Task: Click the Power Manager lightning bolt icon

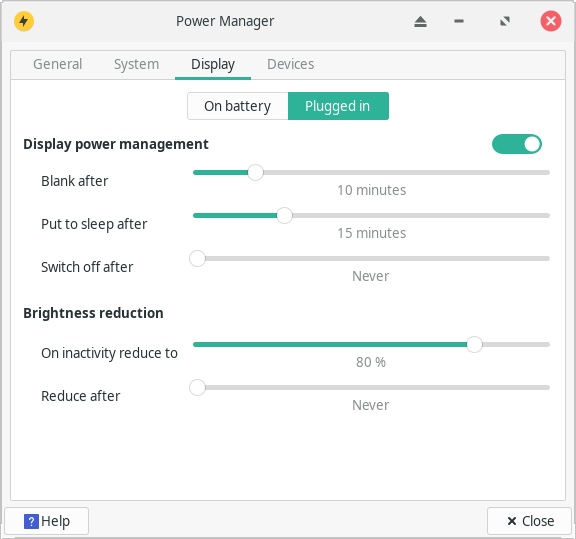Action: tap(24, 21)
